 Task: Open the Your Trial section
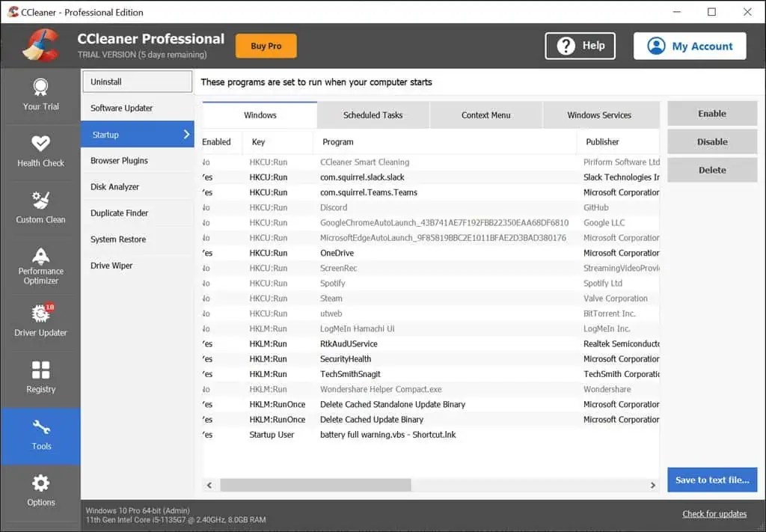[40, 97]
